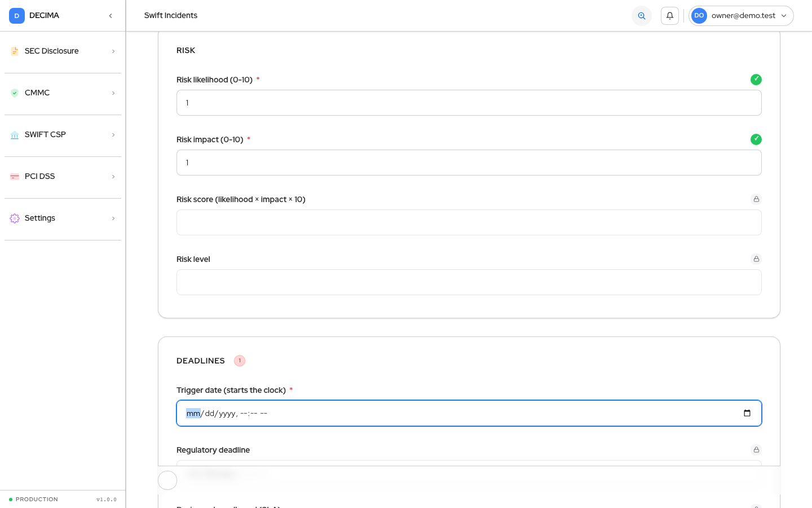Click the Regulatory deadline lock icon
This screenshot has height=508, width=812.
pos(756,450)
